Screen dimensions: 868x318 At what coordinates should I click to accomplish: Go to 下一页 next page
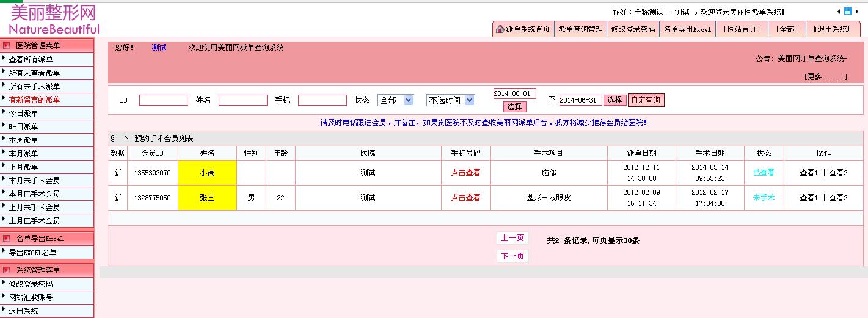(x=512, y=256)
